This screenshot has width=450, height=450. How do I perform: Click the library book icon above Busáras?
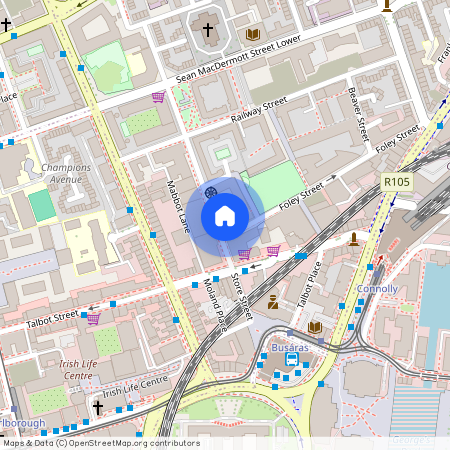tap(315, 327)
